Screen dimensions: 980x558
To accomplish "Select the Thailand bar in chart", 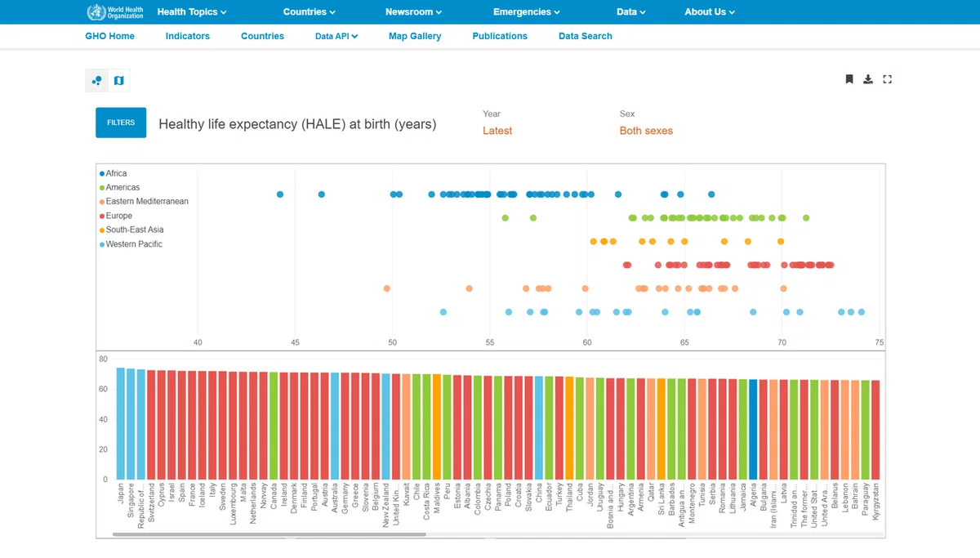I will tap(569, 427).
